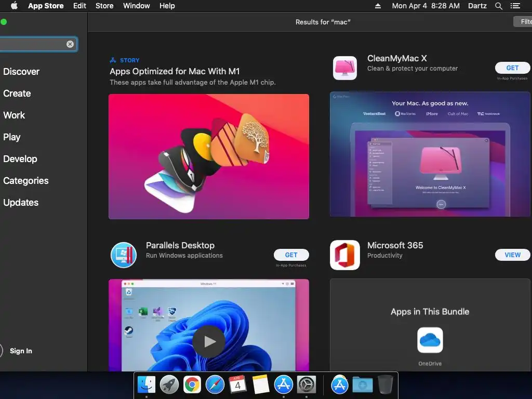Get CleanMyMac X
Viewport: 532px width, 399px height.
(512, 68)
